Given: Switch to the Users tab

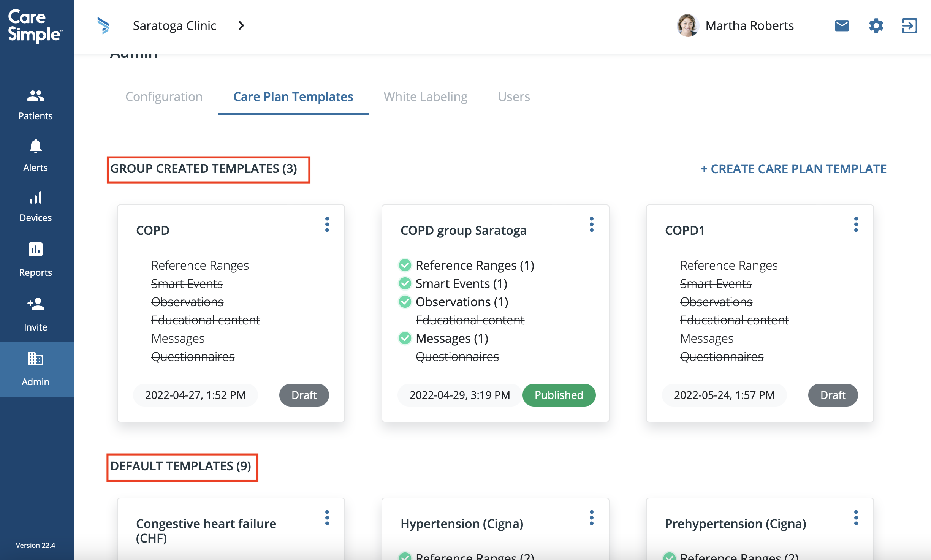Looking at the screenshot, I should [x=514, y=97].
